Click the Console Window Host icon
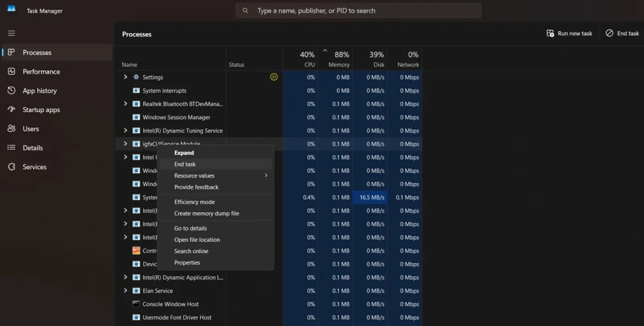 click(x=136, y=304)
